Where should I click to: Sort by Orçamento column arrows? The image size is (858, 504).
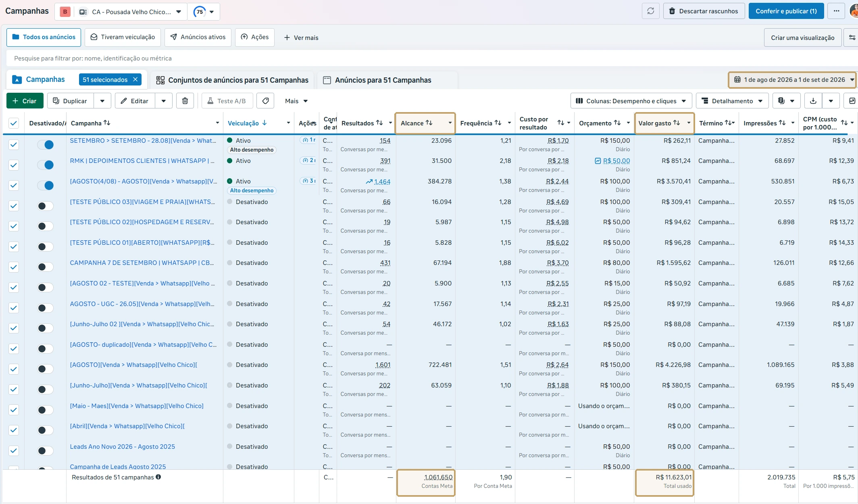coord(617,123)
